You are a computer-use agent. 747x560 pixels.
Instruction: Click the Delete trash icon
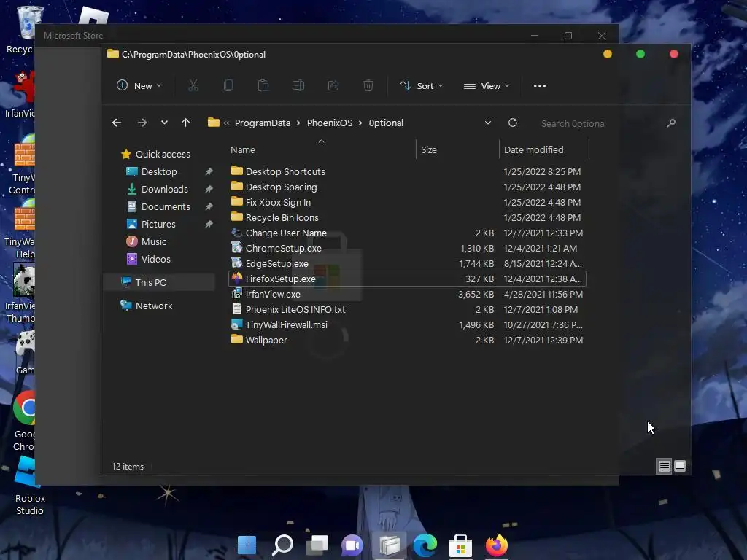coord(368,86)
